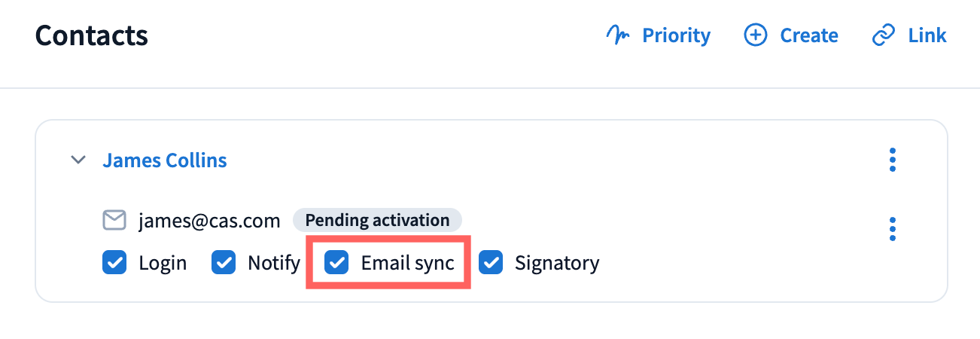Open the three-dot menu for James Collins
980x339 pixels.
coord(893,160)
